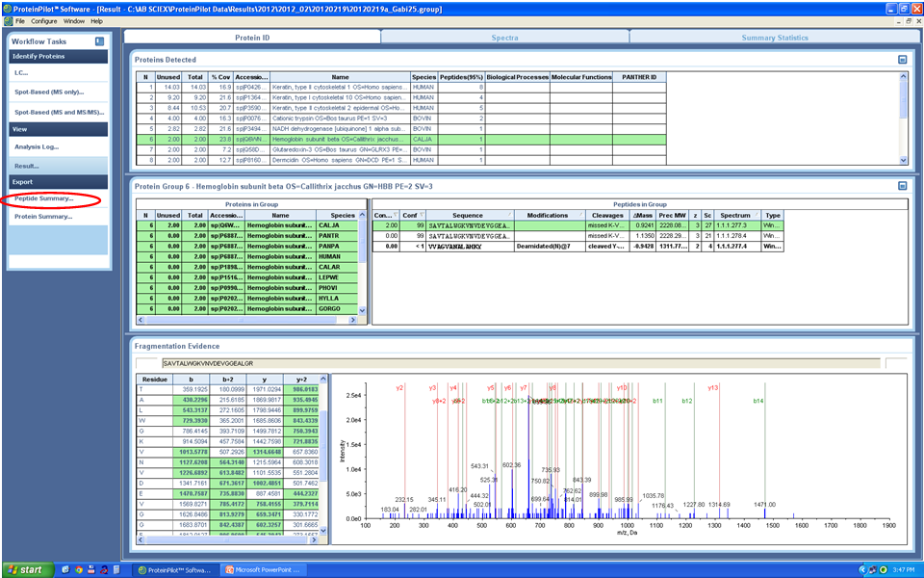This screenshot has width=924, height=578.
Task: Open the Configure menu
Action: 44,21
